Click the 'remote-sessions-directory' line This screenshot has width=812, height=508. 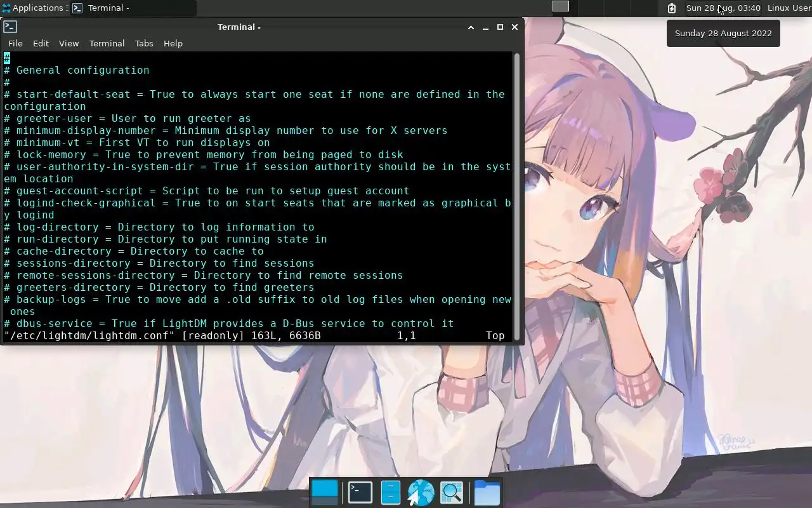tap(204, 276)
